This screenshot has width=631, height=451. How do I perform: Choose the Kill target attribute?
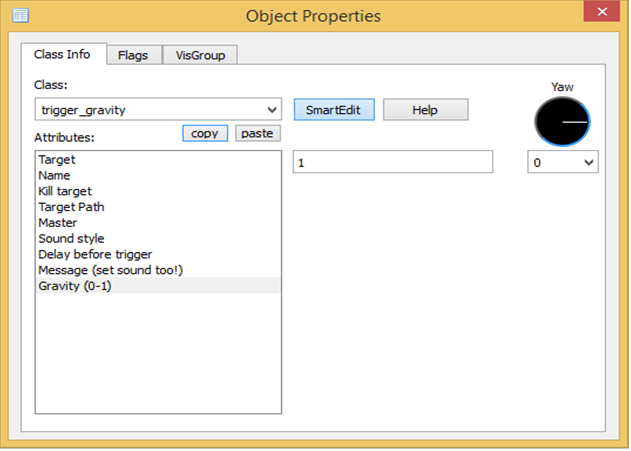pyautogui.click(x=64, y=191)
